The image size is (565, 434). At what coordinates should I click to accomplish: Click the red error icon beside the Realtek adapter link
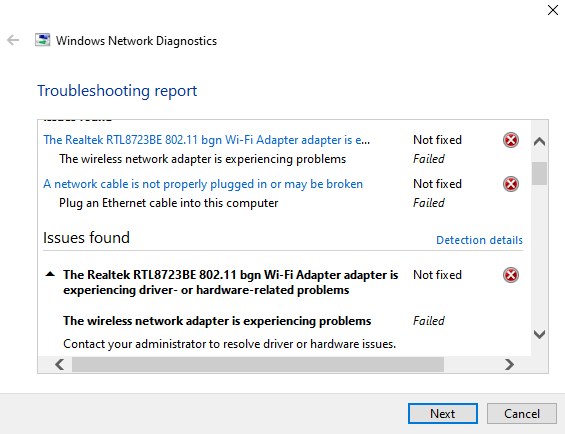[x=511, y=140]
